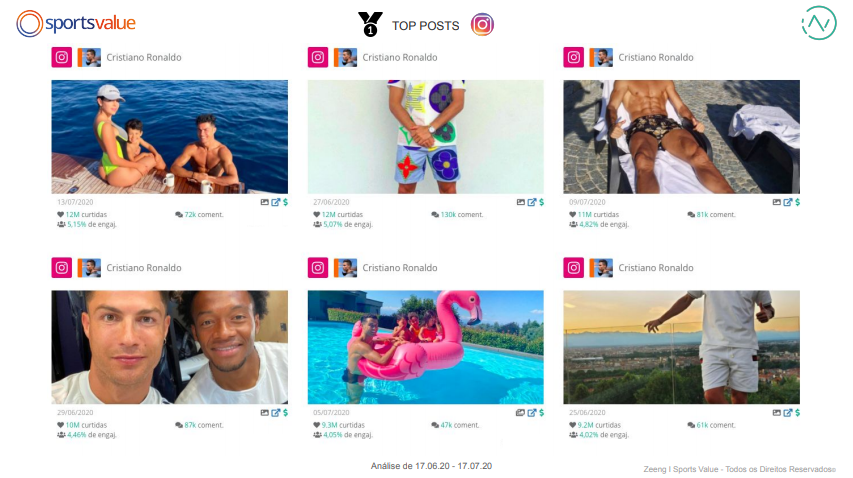Open the boat family photo post

click(169, 137)
